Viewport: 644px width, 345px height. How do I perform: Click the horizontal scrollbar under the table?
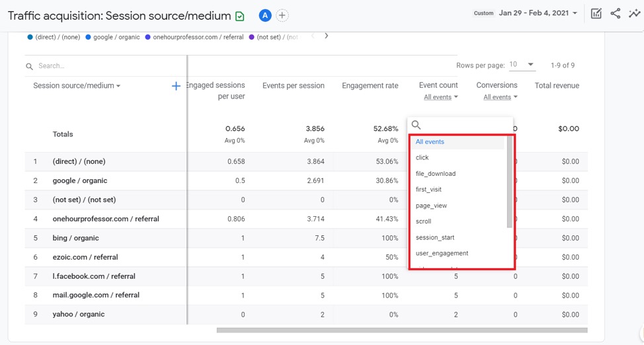(401, 330)
